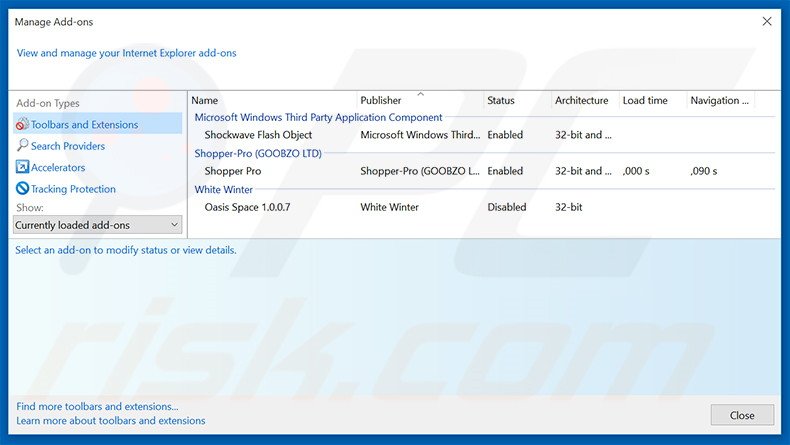790x445 pixels.
Task: Click the White Winter group header
Action: point(224,189)
